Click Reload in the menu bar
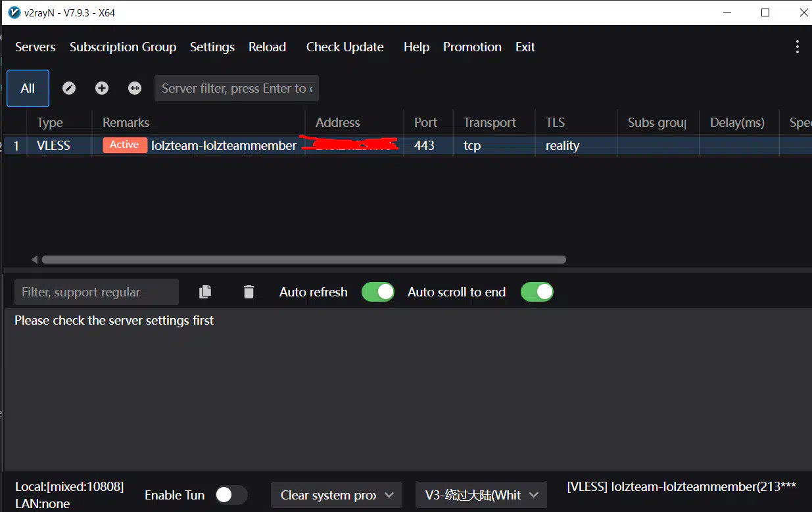 pyautogui.click(x=267, y=47)
